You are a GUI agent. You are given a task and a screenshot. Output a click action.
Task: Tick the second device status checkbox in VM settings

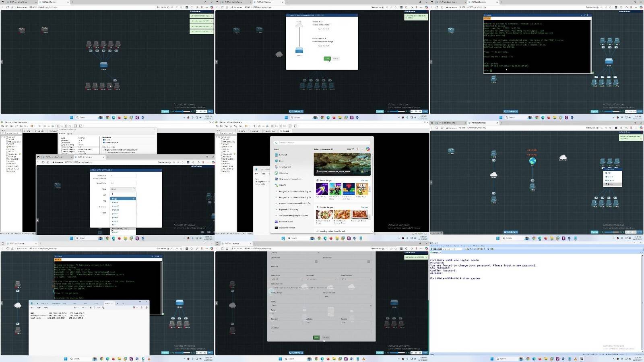(x=104, y=142)
